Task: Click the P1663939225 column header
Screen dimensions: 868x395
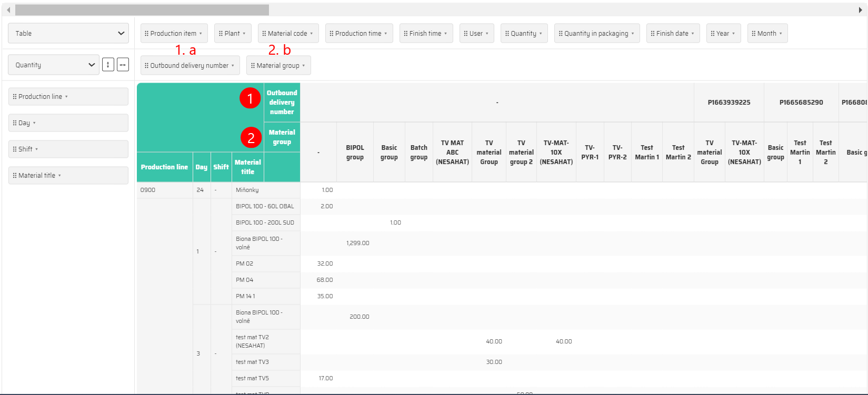Action: (729, 103)
